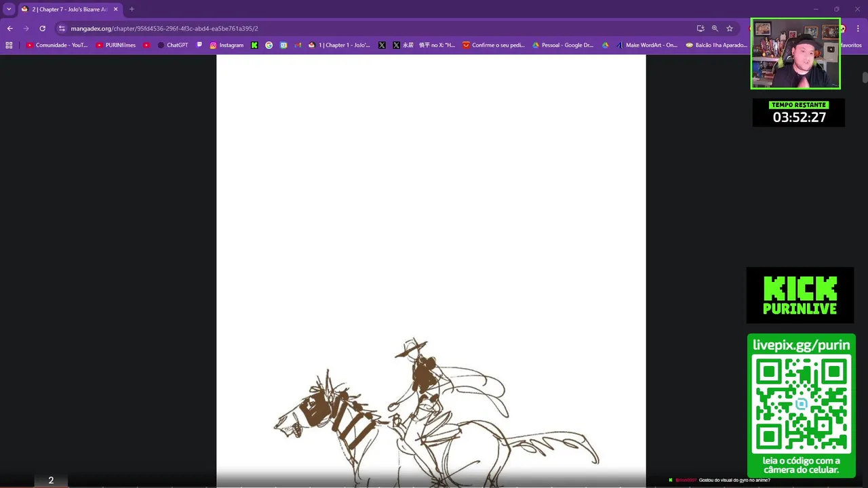Open the Chrome three-dot menu

[x=858, y=28]
